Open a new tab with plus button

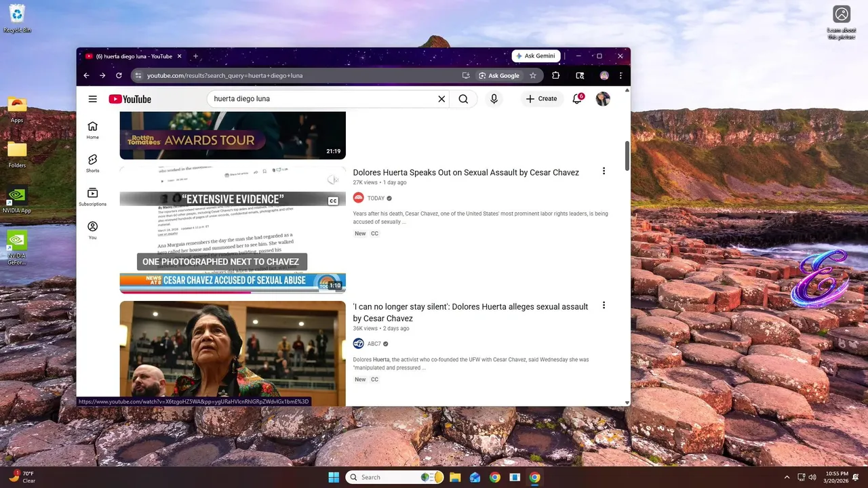[x=195, y=56]
